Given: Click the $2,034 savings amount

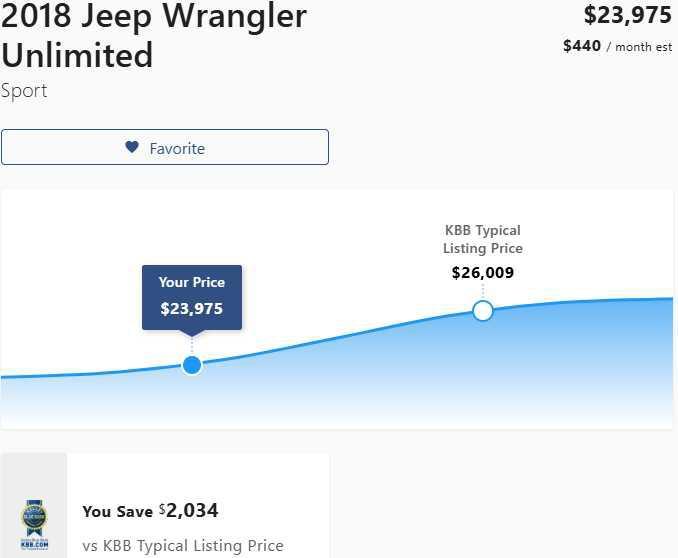Looking at the screenshot, I should (x=191, y=511).
